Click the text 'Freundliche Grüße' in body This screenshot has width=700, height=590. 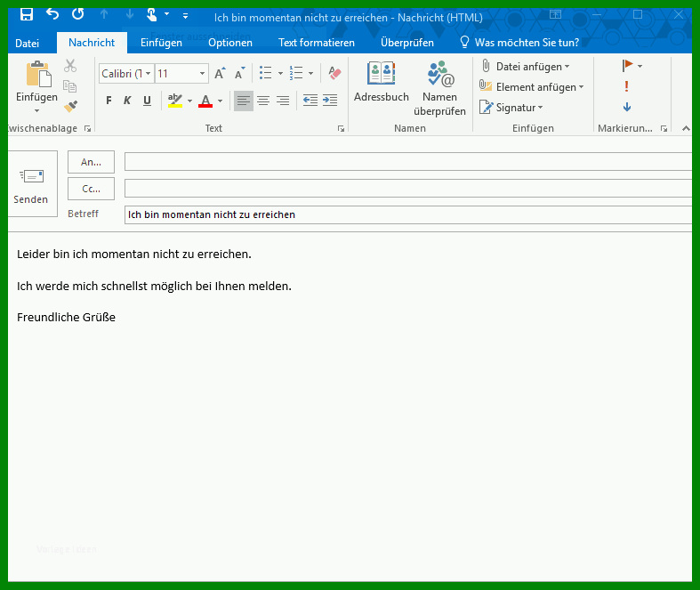tap(66, 317)
